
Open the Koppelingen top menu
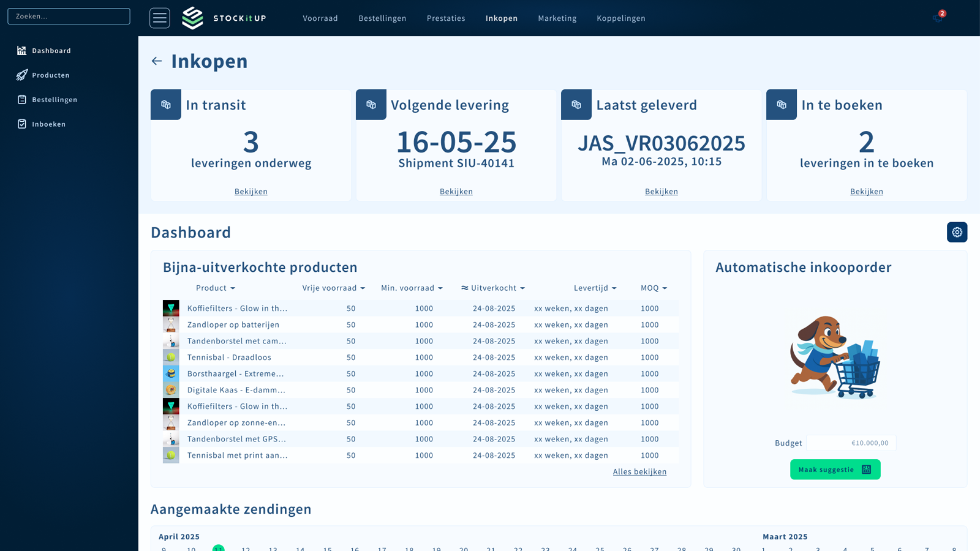pos(621,18)
